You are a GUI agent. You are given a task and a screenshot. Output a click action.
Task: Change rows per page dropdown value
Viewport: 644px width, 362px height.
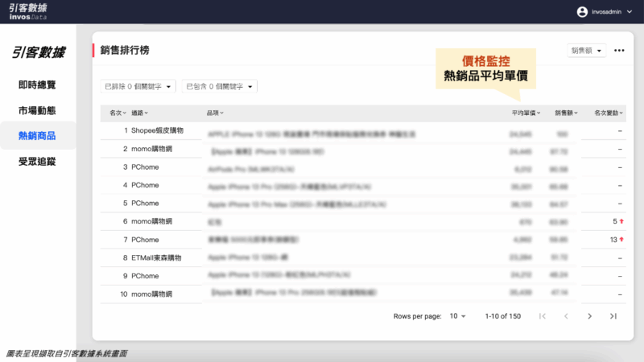coord(457,316)
